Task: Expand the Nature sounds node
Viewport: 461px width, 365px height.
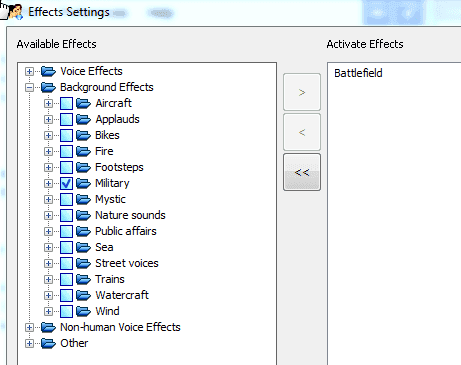Action: pos(48,215)
